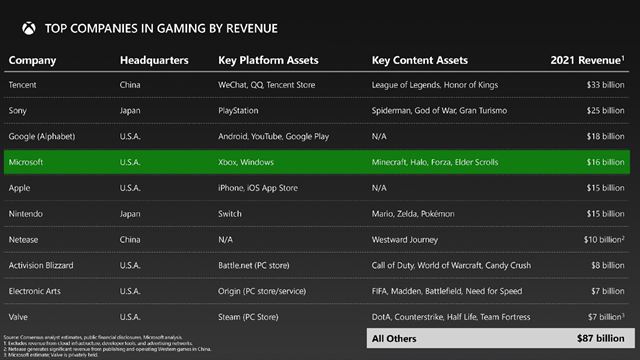Select the 'Valve' company cell
The width and height of the screenshot is (640, 360).
click(x=18, y=317)
